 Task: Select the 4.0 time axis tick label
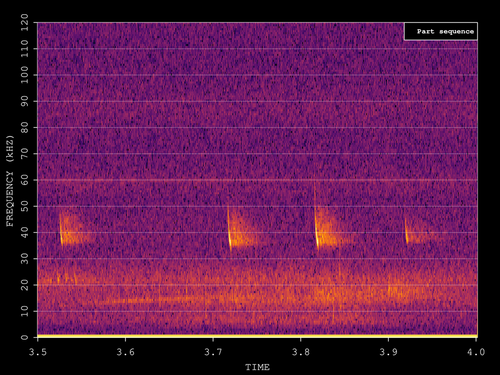click(x=476, y=352)
